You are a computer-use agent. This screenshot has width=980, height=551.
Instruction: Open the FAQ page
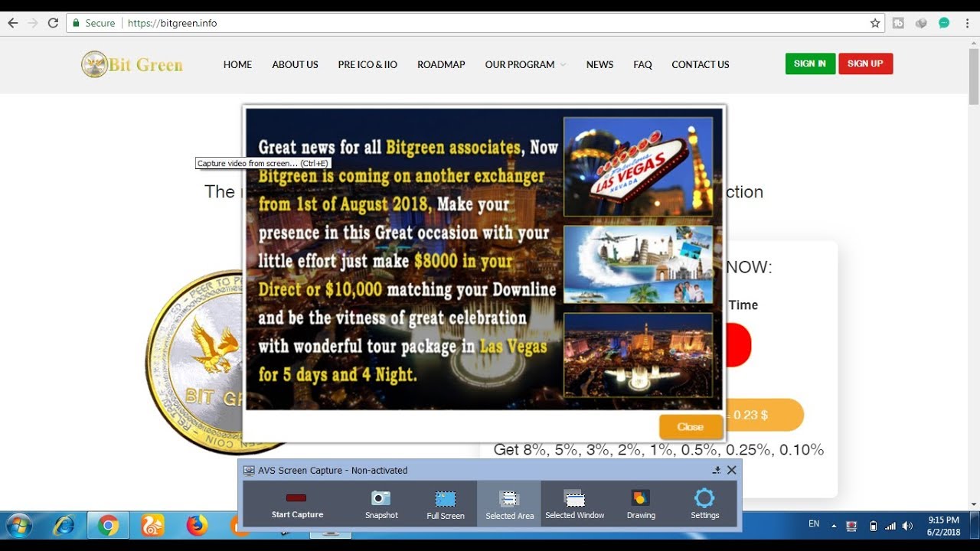[x=642, y=64]
